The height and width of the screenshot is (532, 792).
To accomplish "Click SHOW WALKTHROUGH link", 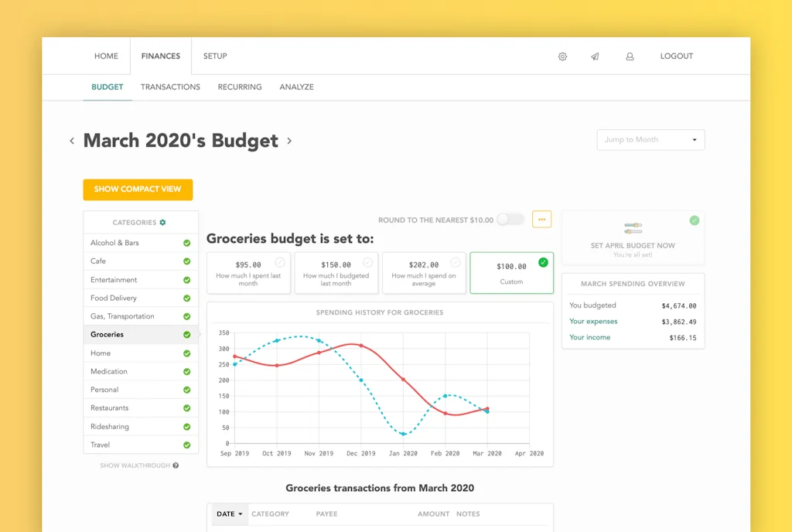I will [135, 465].
